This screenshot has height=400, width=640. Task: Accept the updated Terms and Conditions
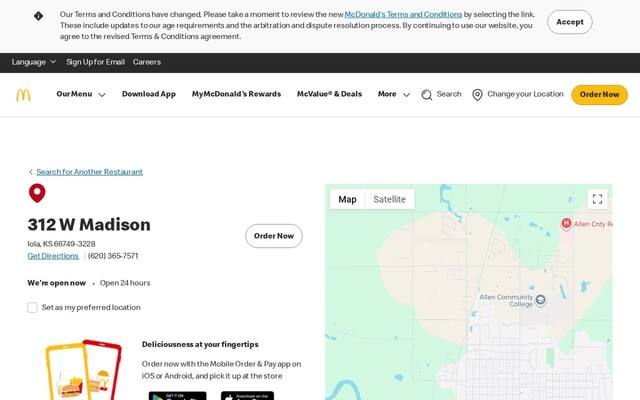click(x=570, y=22)
